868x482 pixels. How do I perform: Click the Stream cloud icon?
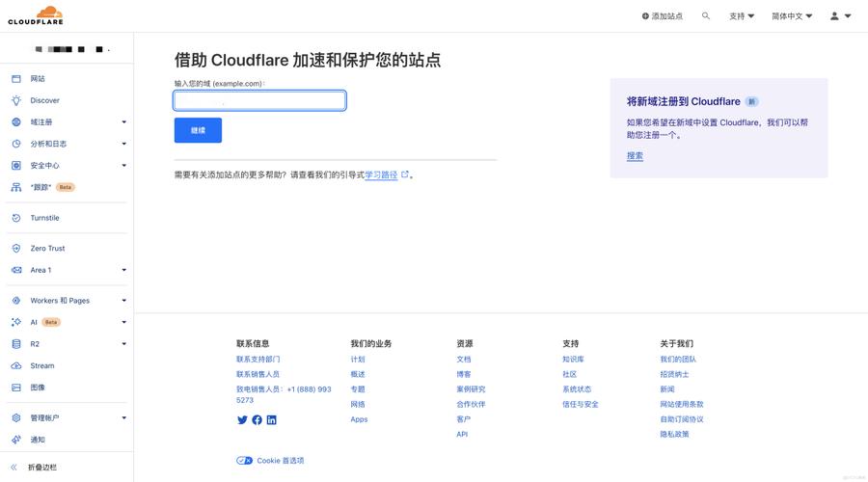(16, 365)
